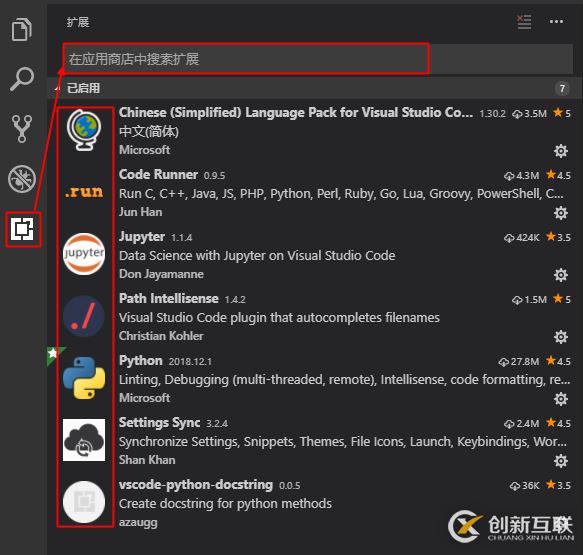The image size is (583, 555).
Task: Click Path Intellisense's 1.5M download count
Action: pyautogui.click(x=529, y=300)
